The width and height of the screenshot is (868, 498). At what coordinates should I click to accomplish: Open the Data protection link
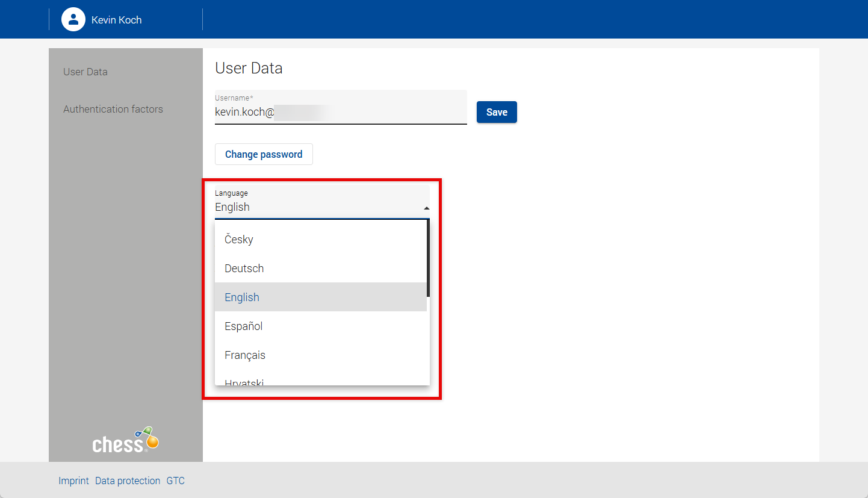[x=128, y=481]
